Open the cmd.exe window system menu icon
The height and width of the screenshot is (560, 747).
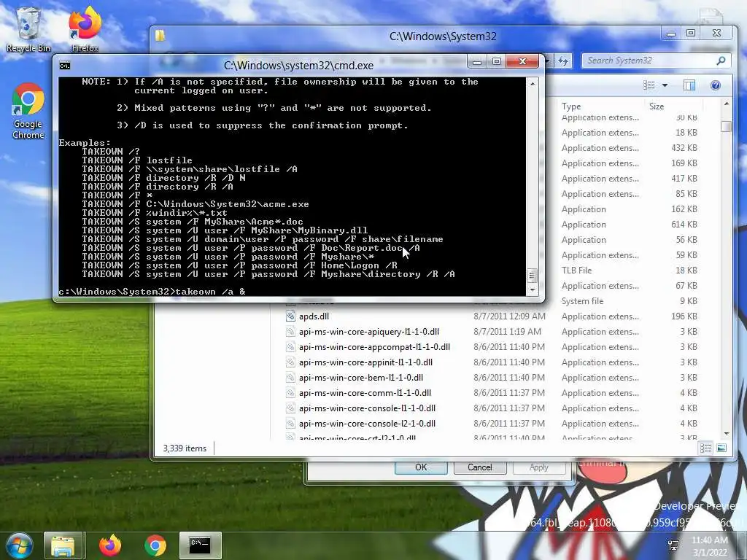coord(65,65)
